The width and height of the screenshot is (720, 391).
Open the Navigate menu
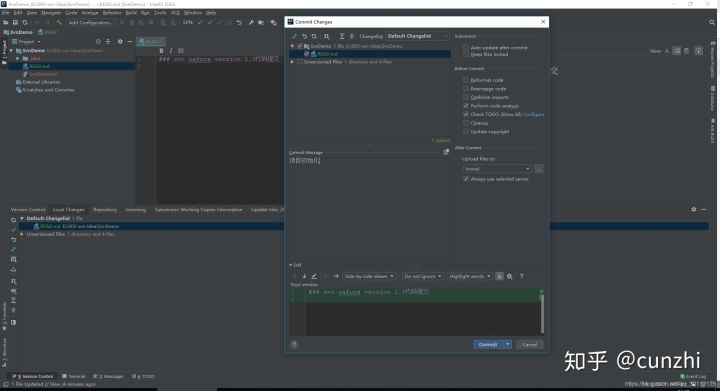(51, 12)
